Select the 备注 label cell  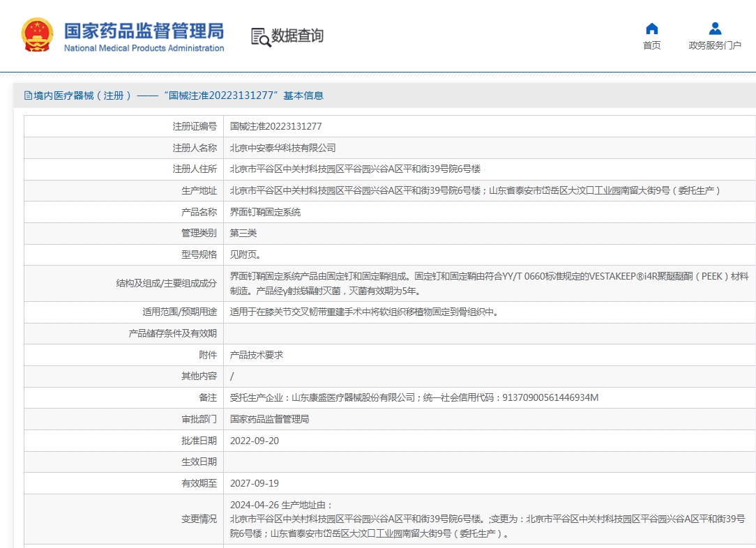pos(124,397)
